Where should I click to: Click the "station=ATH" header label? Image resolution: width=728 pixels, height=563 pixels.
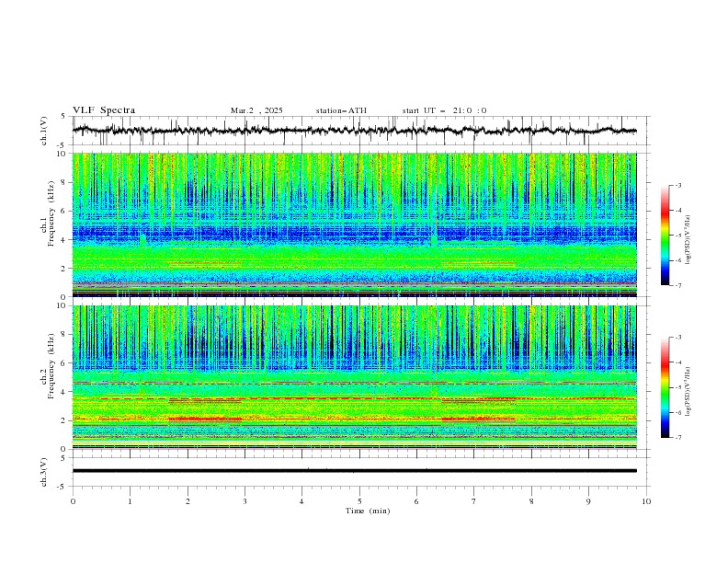tap(341, 110)
